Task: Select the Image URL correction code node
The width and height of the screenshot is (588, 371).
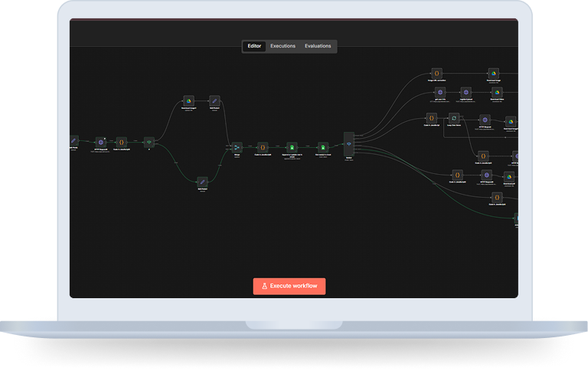Action: (x=437, y=73)
